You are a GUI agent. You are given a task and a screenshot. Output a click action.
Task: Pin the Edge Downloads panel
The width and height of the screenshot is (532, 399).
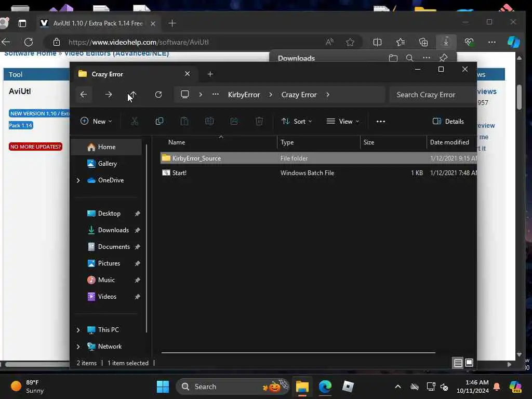[444, 58]
